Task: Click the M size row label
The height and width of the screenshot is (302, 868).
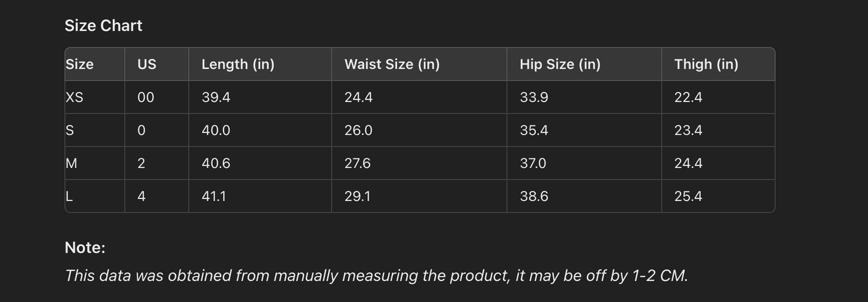Action: pos(71,164)
